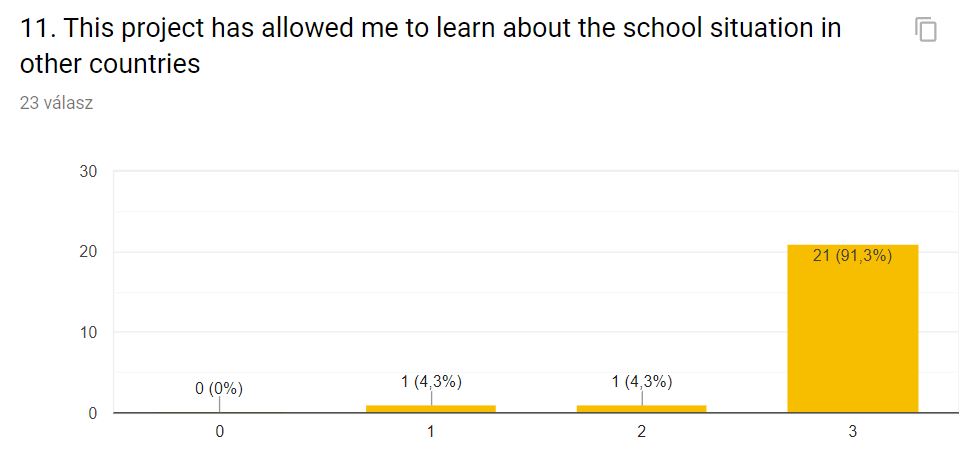This screenshot has height=461, width=978.
Task: Click y-axis value 30
Action: pos(88,172)
